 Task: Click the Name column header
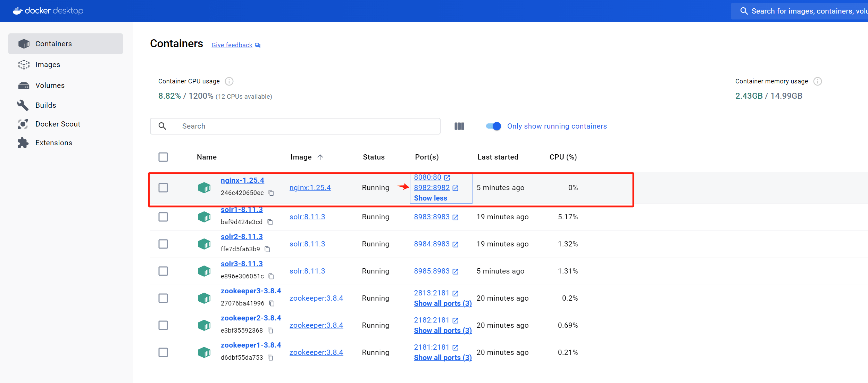pos(207,157)
